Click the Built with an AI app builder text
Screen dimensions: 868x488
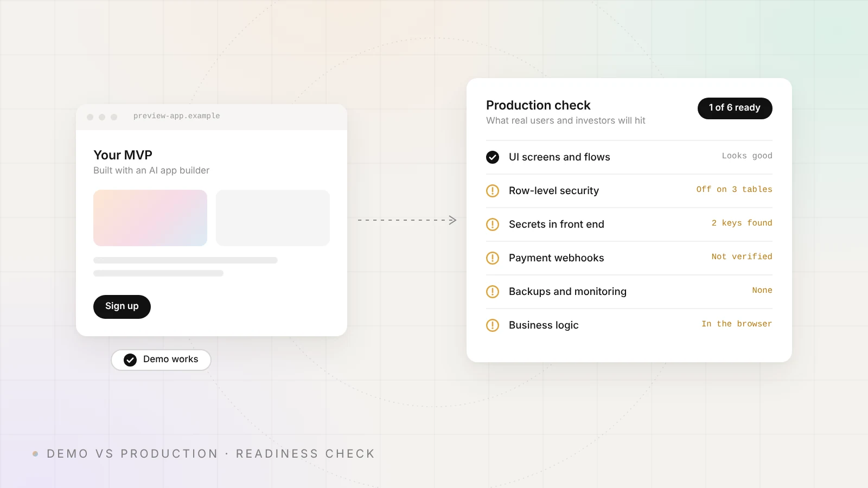tap(151, 170)
